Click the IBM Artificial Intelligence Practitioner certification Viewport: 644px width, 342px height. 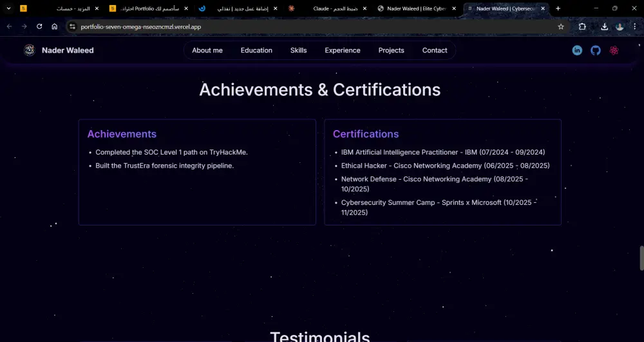(x=443, y=152)
